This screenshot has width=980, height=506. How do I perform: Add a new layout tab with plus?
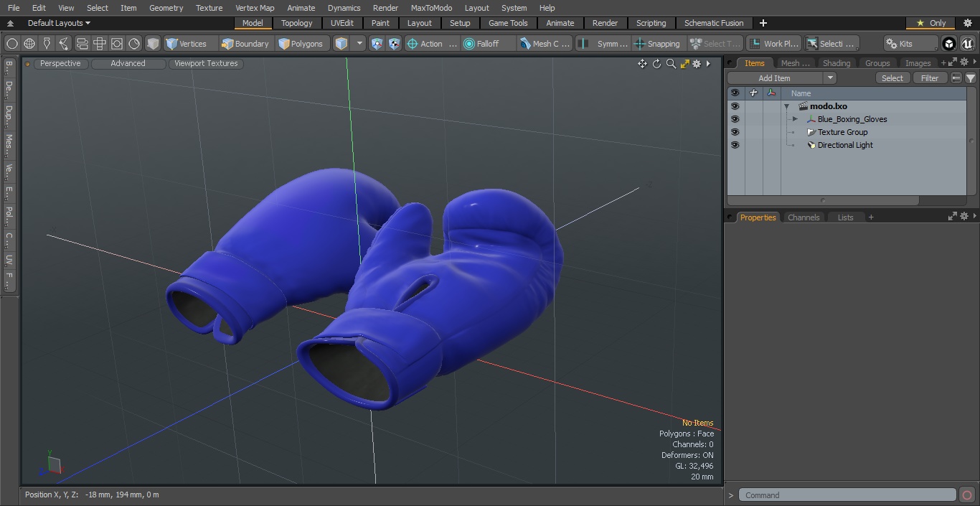click(763, 23)
